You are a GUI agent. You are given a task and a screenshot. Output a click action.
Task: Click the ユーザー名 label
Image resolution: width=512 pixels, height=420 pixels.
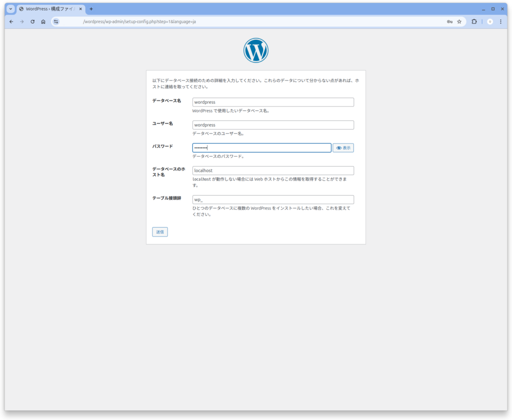[162, 123]
